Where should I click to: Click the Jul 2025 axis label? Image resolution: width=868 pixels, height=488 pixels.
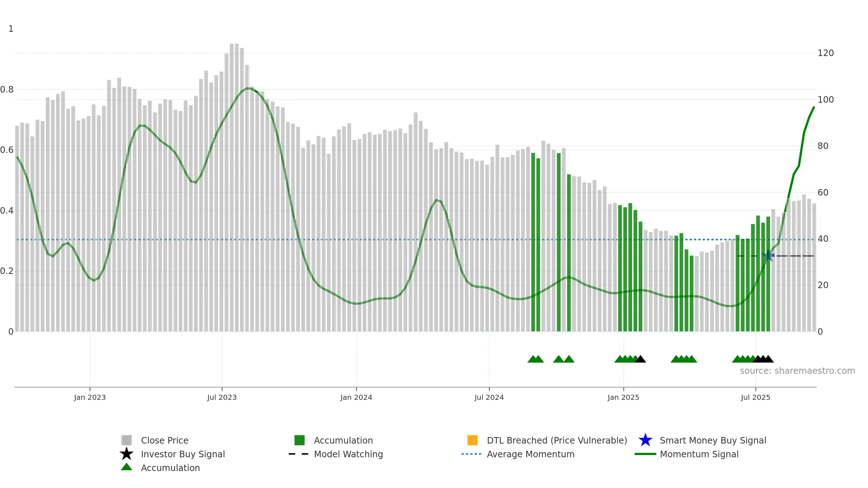(x=756, y=397)
